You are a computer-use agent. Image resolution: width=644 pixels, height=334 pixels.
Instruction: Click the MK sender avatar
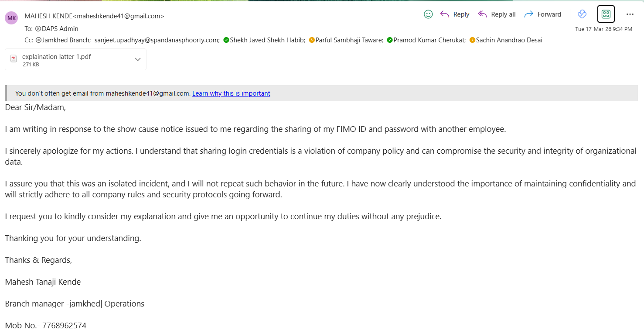coord(11,18)
